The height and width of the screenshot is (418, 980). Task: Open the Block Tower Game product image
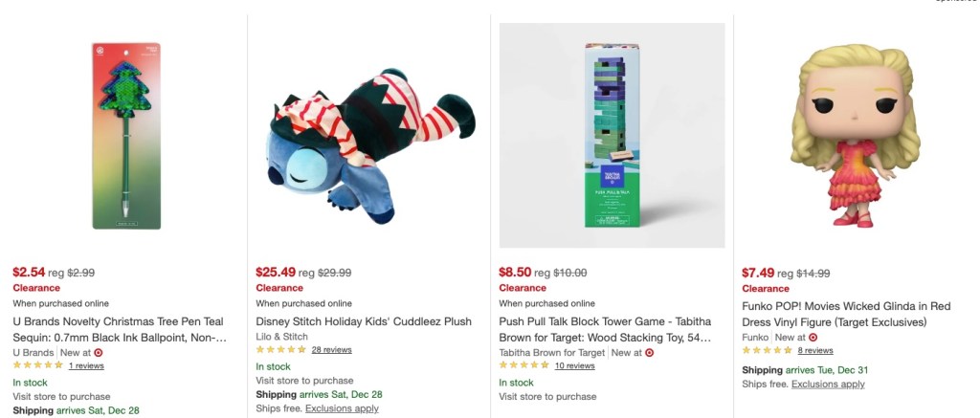(612, 136)
